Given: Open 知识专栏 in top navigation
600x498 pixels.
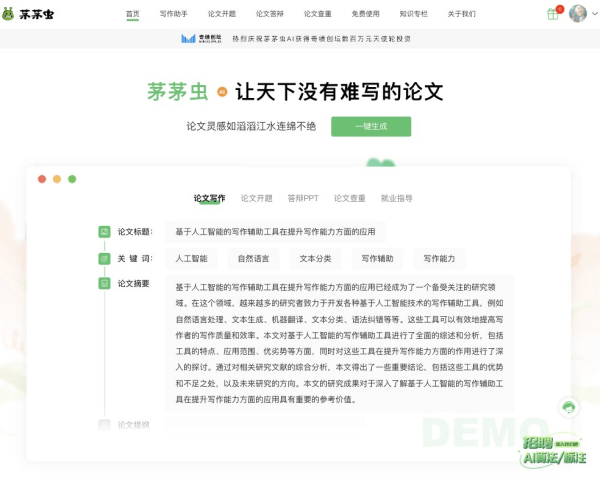Looking at the screenshot, I should click(x=413, y=14).
